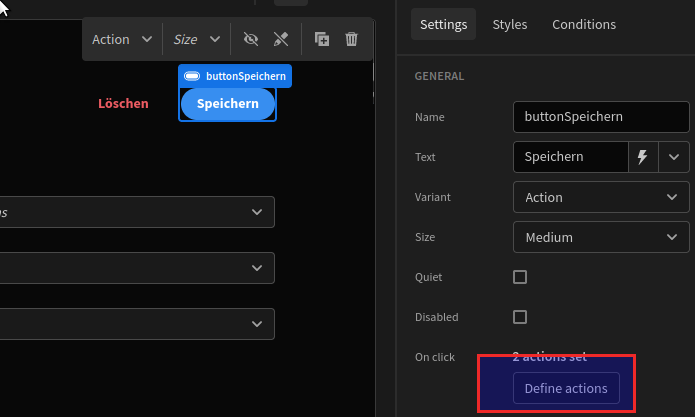
Task: Click the crossed-out pencil icon in the toolbar
Action: 280,39
